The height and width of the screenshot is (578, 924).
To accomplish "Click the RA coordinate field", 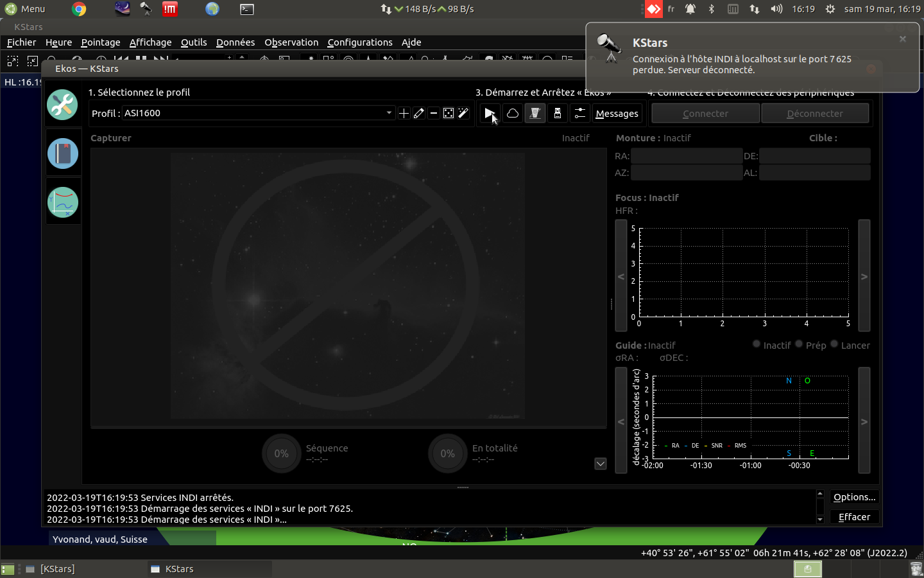I will coord(687,156).
